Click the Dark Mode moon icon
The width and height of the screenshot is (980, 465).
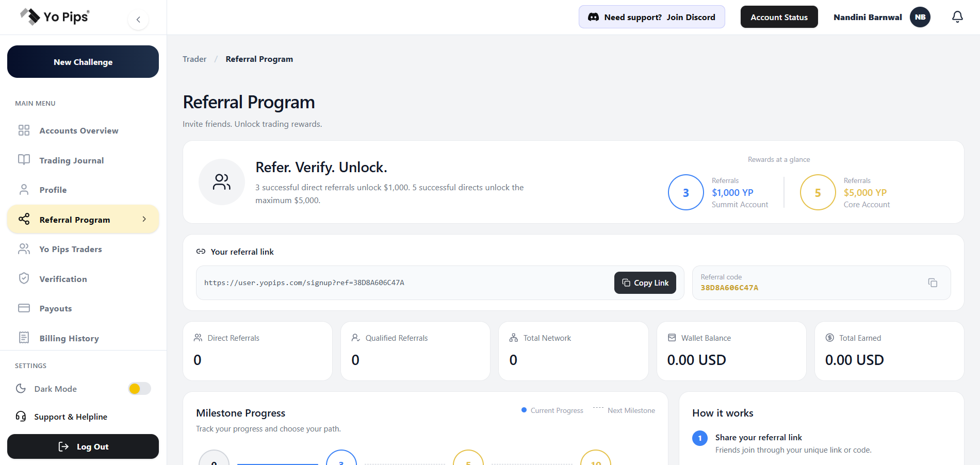[x=21, y=388]
